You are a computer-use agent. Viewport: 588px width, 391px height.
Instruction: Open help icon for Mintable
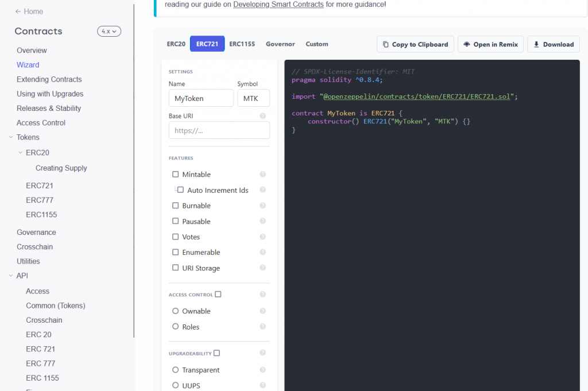(263, 175)
